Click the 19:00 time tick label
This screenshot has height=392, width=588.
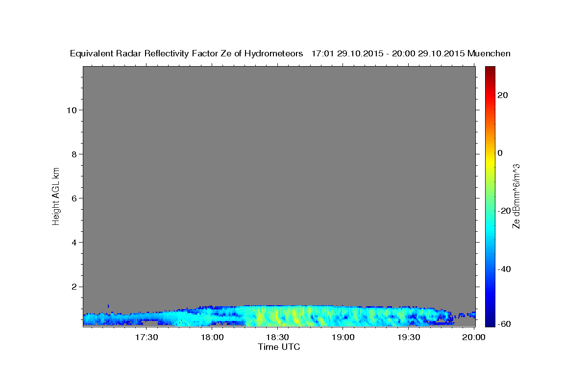pos(343,338)
